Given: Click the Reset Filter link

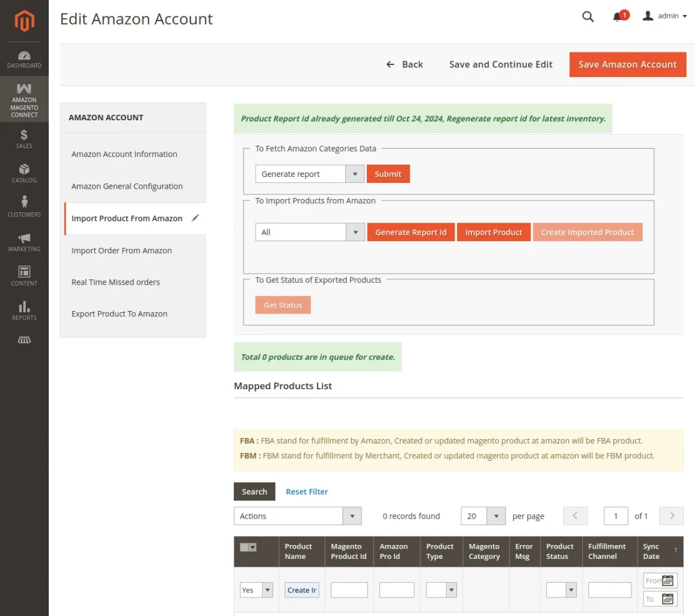Looking at the screenshot, I should pyautogui.click(x=307, y=491).
